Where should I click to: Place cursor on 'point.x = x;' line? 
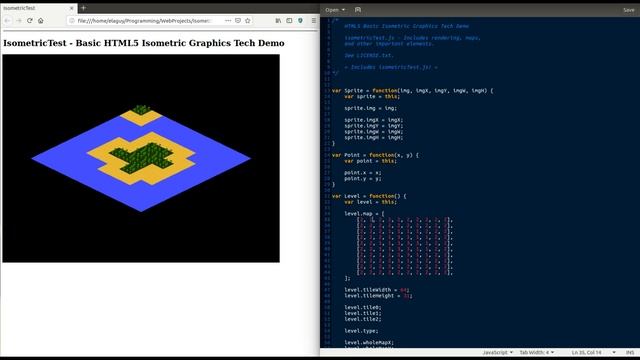(x=362, y=173)
